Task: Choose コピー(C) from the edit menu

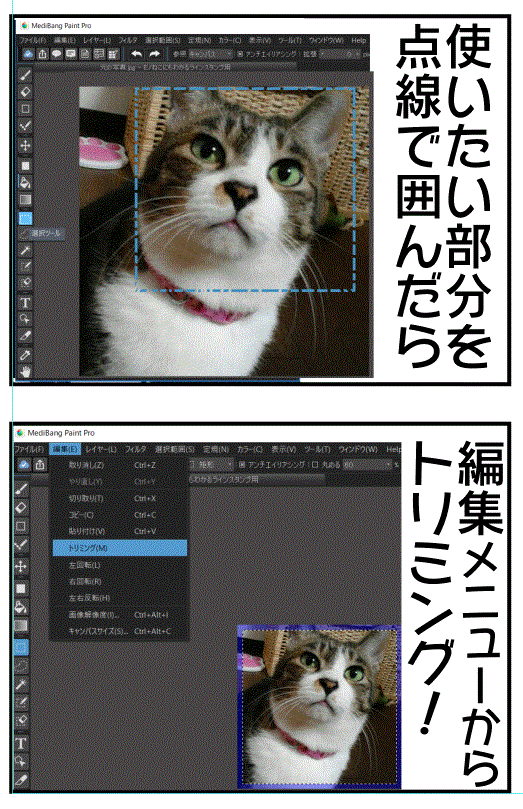Action: [120, 515]
